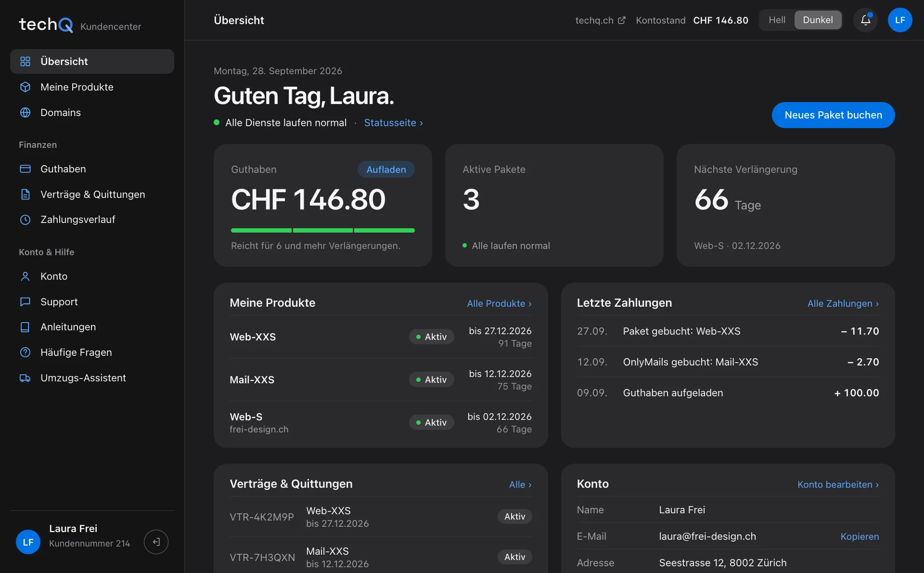Click the logout icon next to Laura Frei
The height and width of the screenshot is (573, 924).
(156, 542)
